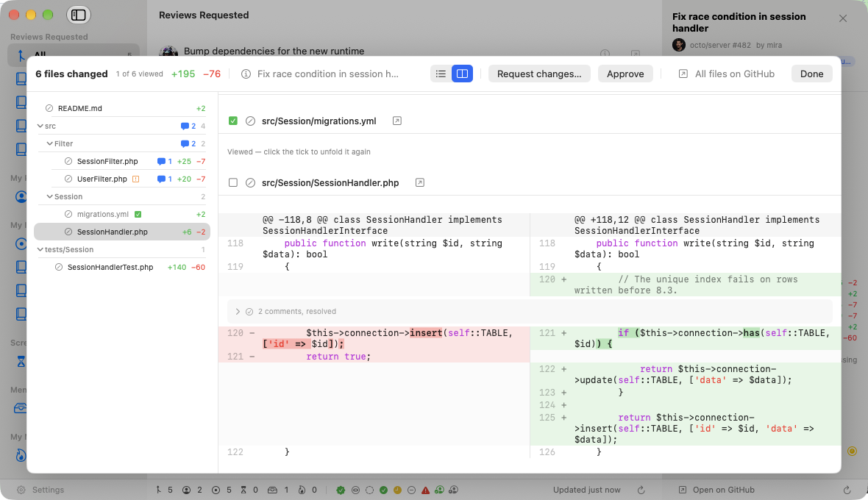Collapse the Filter folder
The height and width of the screenshot is (500, 868).
(50, 144)
